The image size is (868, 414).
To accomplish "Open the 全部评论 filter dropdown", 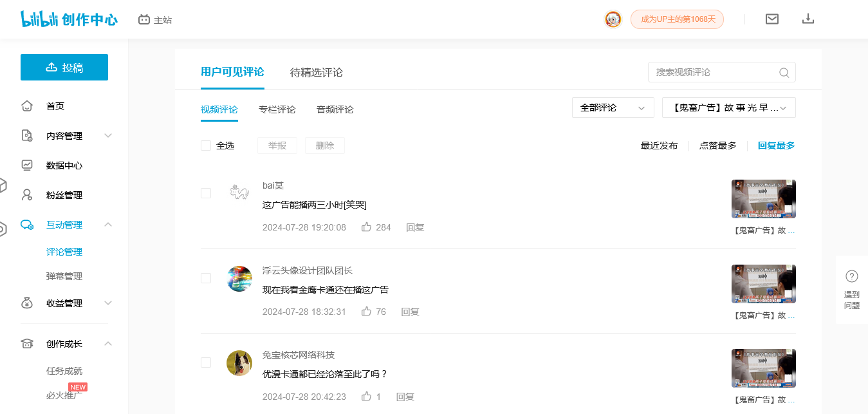I will 613,108.
